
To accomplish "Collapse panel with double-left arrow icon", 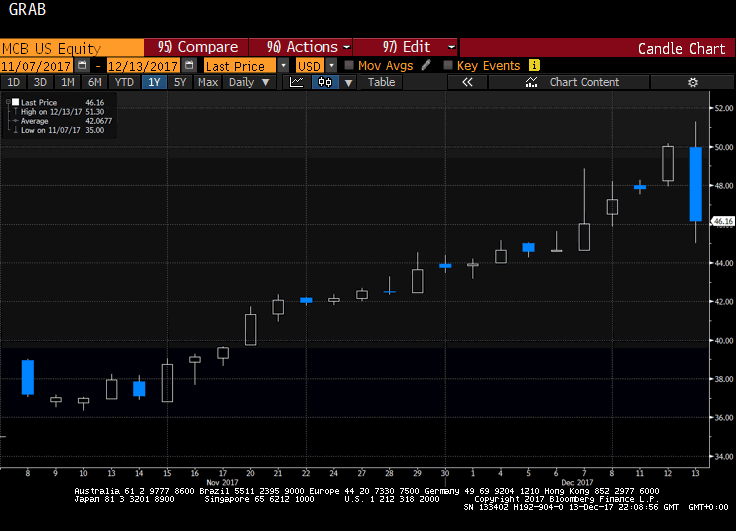I will tap(467, 82).
